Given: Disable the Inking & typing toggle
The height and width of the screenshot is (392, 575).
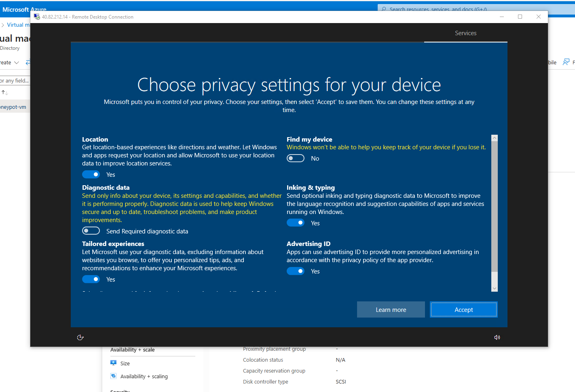Looking at the screenshot, I should pyautogui.click(x=296, y=222).
